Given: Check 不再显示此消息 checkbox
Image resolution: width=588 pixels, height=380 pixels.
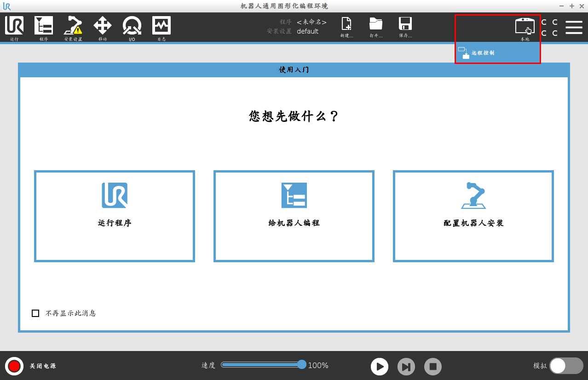Looking at the screenshot, I should pyautogui.click(x=35, y=313).
